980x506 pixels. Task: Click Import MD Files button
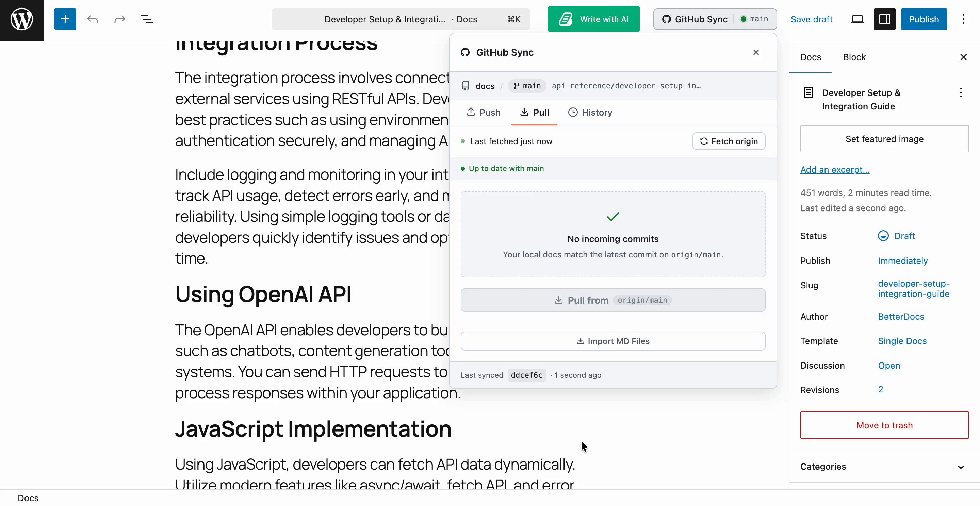[x=613, y=341]
